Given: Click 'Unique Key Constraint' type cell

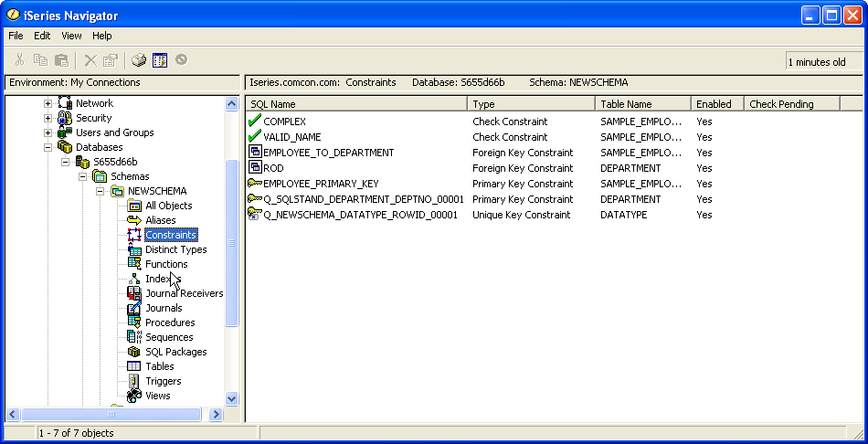Looking at the screenshot, I should point(521,215).
